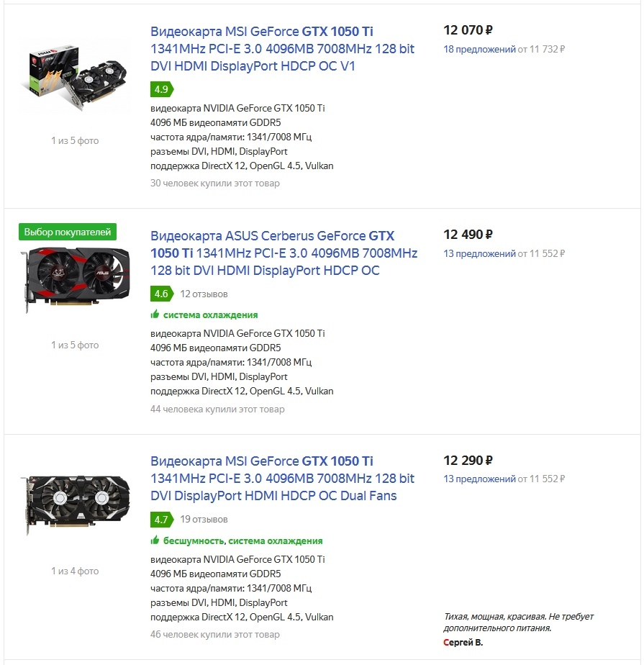Image resolution: width=644 pixels, height=665 pixels.
Task: Click the green 4.7 rating badge
Action: [x=161, y=519]
